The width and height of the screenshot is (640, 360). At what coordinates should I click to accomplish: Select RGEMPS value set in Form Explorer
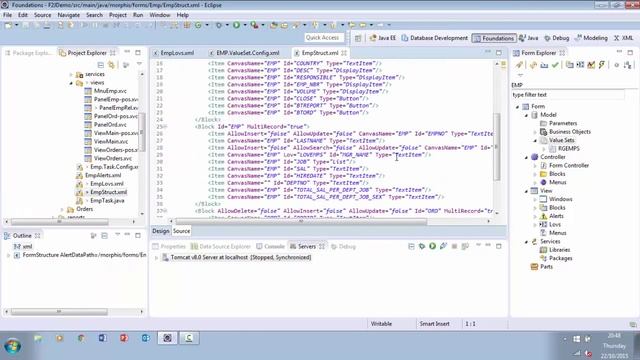point(569,149)
